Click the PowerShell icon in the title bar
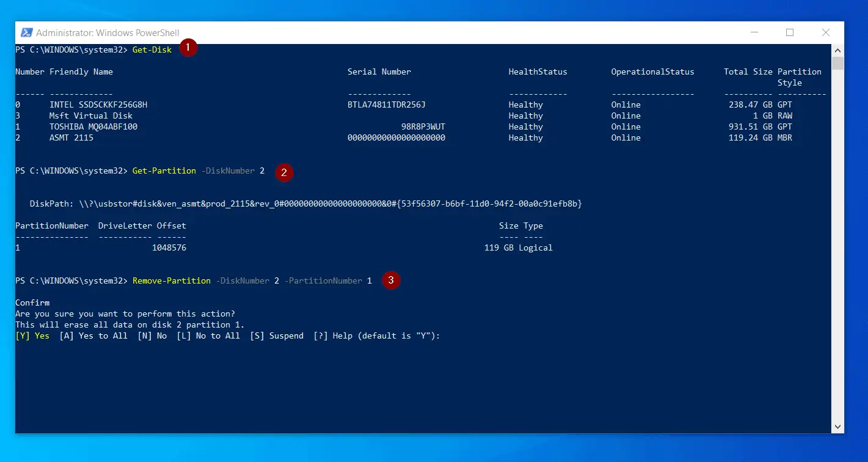Viewport: 868px width, 462px height. pos(27,33)
